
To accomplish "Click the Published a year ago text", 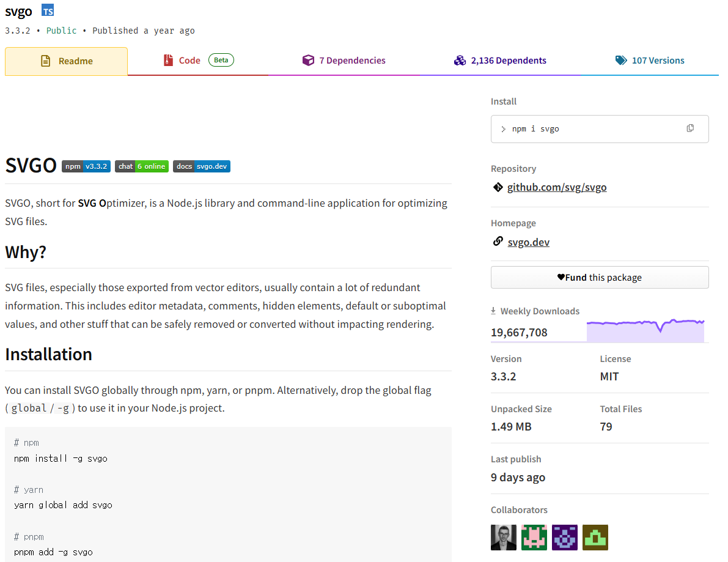I will click(144, 31).
